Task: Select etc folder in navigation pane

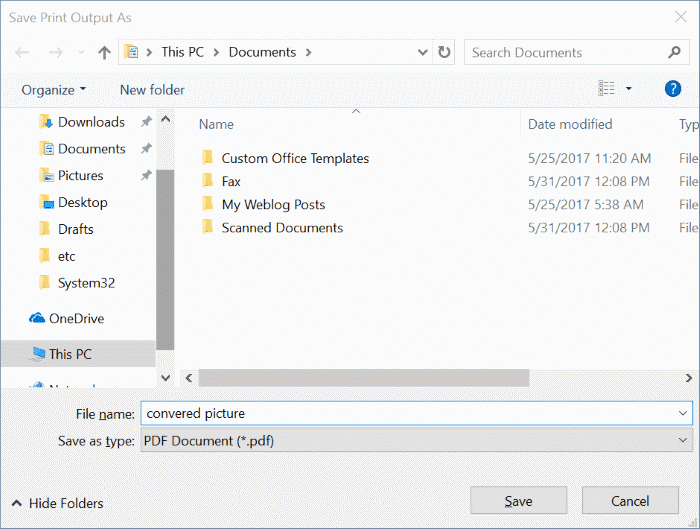Action: click(x=66, y=256)
